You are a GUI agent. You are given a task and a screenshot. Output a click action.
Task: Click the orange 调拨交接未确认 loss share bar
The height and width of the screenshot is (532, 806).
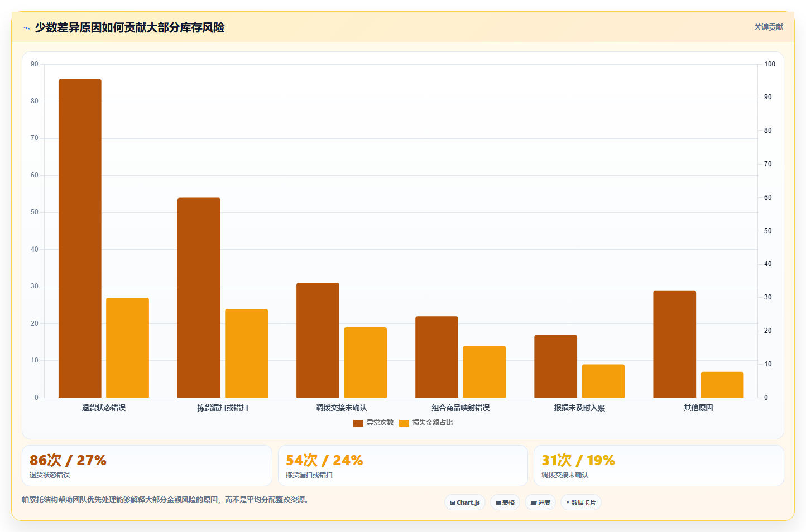pyautogui.click(x=366, y=362)
